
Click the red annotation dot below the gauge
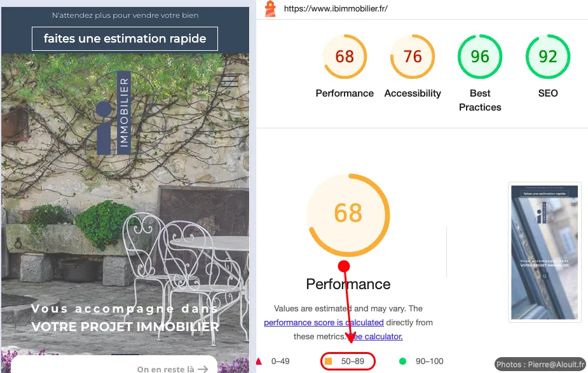click(344, 266)
